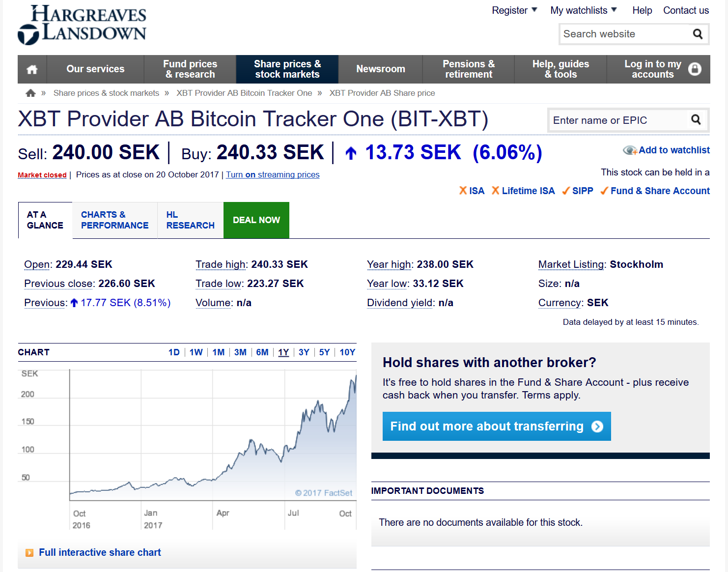This screenshot has width=728, height=572.
Task: Open Full interactive share chart
Action: pos(100,553)
